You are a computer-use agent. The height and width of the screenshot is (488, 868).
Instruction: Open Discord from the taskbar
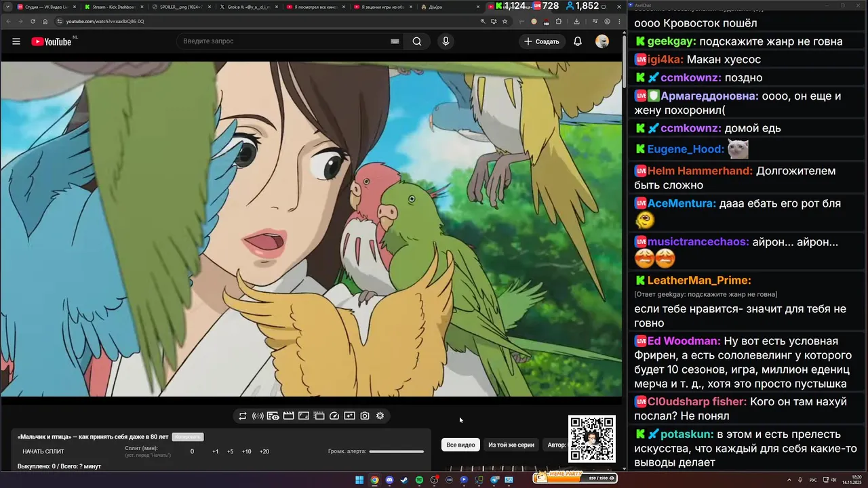(389, 480)
